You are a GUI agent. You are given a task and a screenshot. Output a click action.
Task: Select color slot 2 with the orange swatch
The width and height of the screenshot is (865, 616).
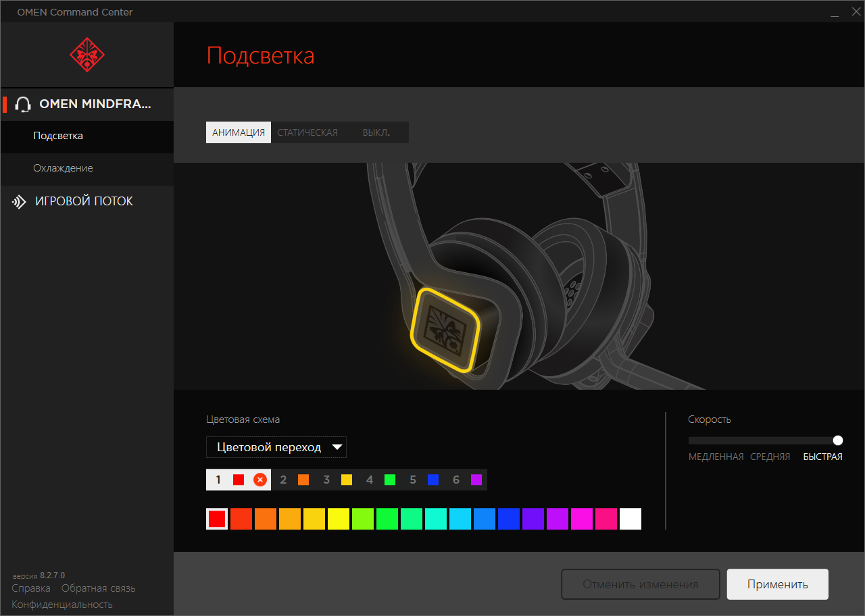tap(293, 480)
